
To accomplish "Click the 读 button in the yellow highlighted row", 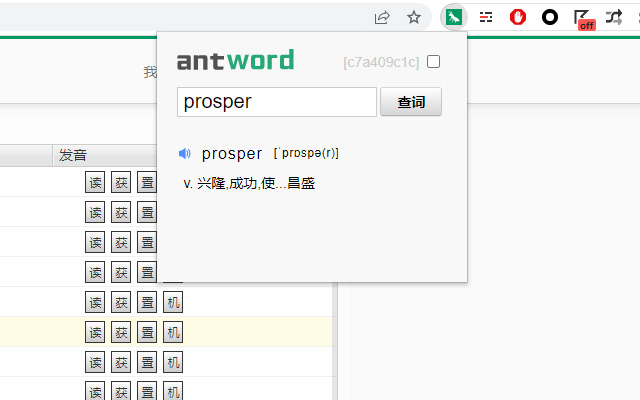I will (x=95, y=332).
